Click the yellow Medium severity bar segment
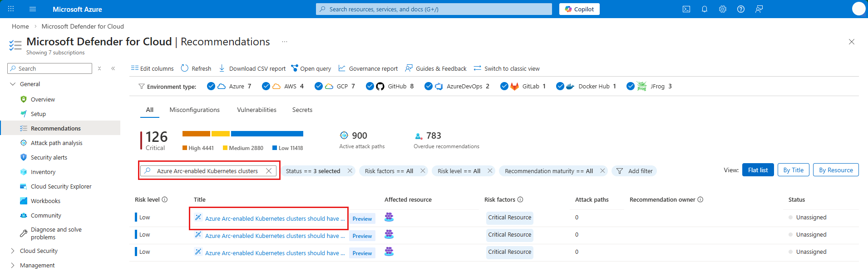The width and height of the screenshot is (868, 276). coord(221,134)
